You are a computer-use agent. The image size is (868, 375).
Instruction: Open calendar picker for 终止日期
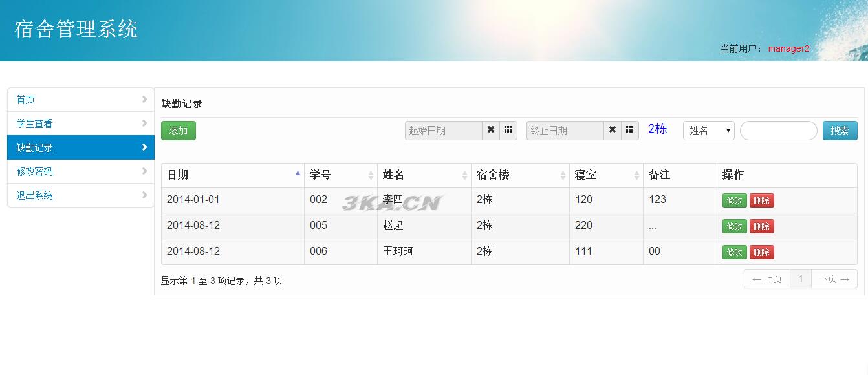pyautogui.click(x=630, y=130)
